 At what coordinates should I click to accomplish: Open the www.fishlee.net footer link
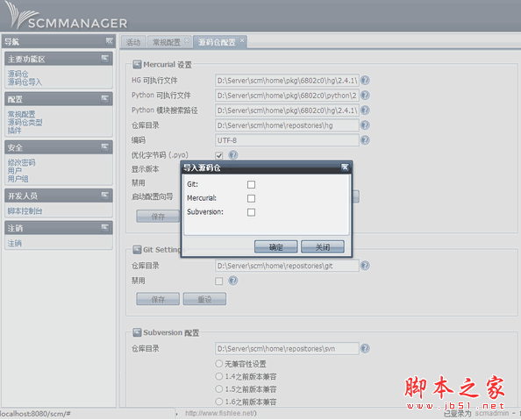tap(220, 413)
